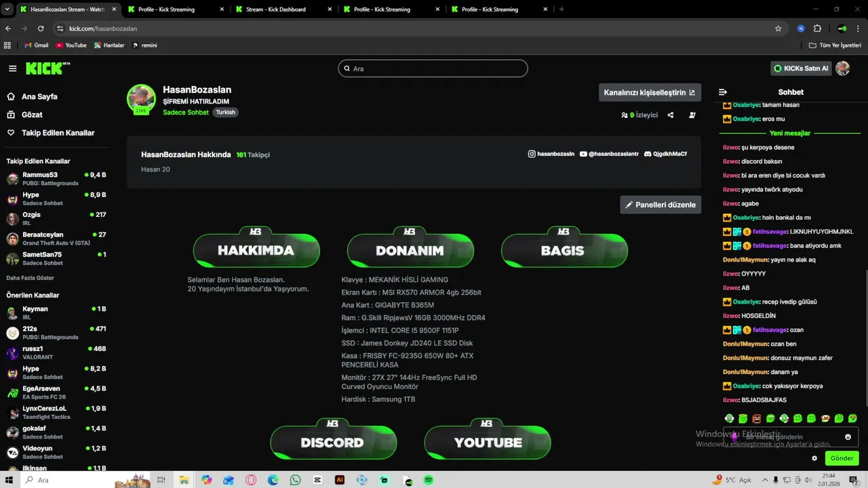Image resolution: width=868 pixels, height=488 pixels.
Task: Collapse the chat panel using the arrow icon
Action: [x=723, y=92]
